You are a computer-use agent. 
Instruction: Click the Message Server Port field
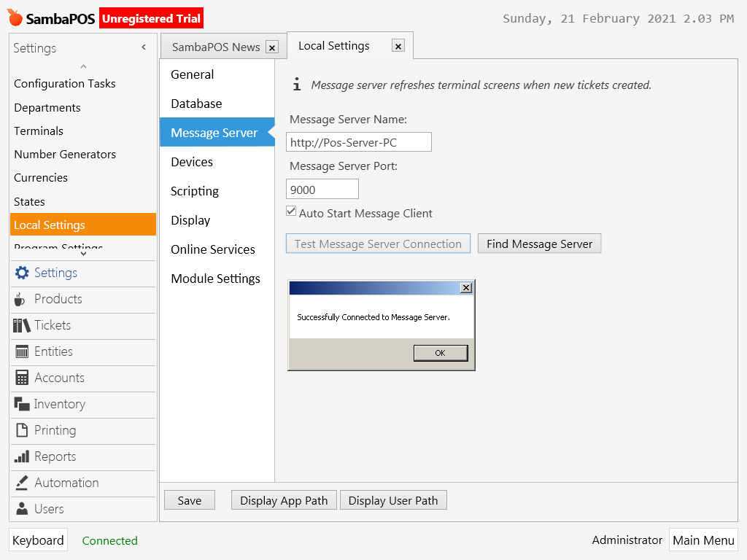coord(322,189)
